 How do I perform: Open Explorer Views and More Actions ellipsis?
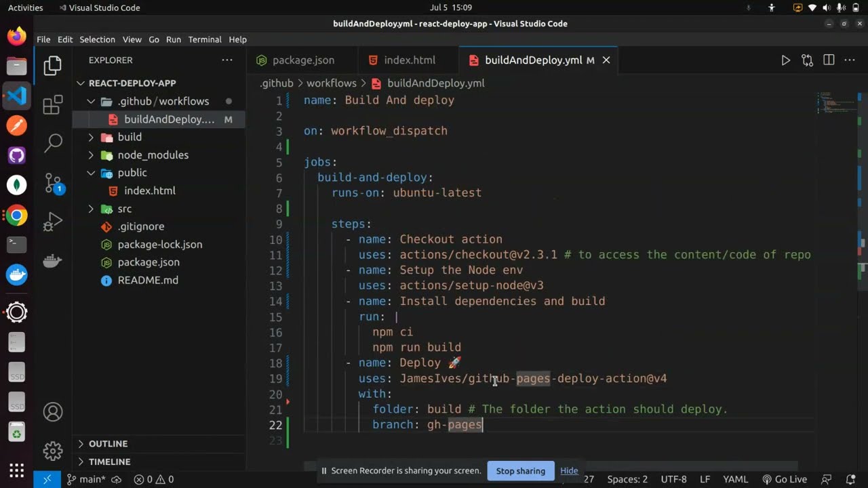click(x=227, y=60)
